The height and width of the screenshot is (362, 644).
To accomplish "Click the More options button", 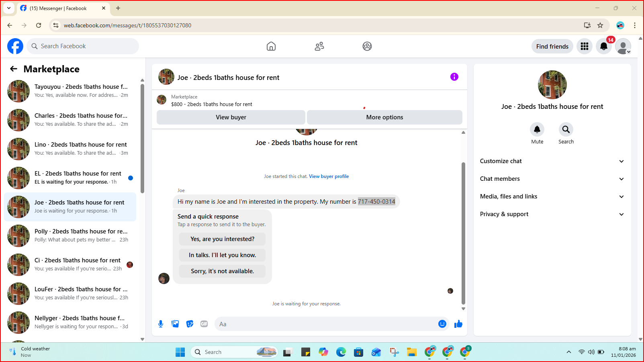I will click(384, 117).
